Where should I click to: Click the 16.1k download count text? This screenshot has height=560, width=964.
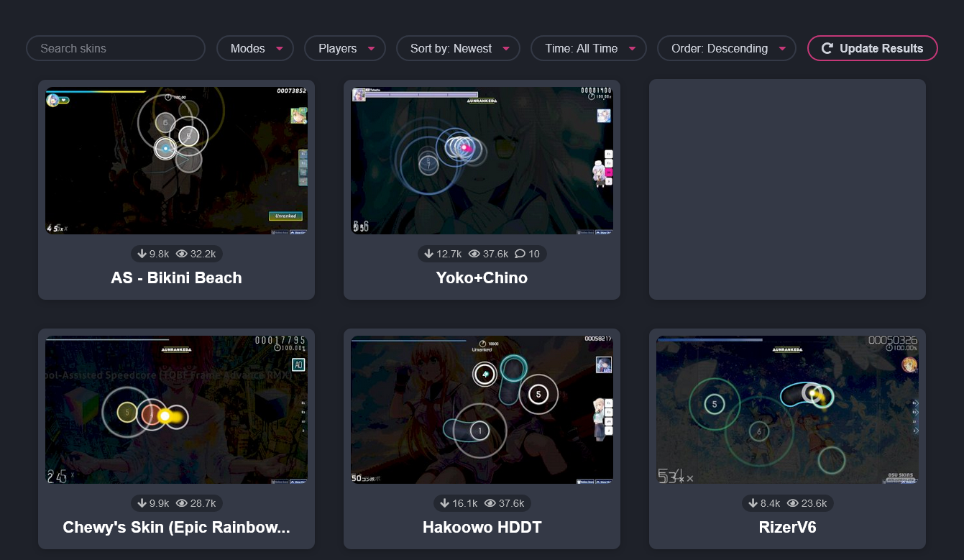(x=465, y=503)
